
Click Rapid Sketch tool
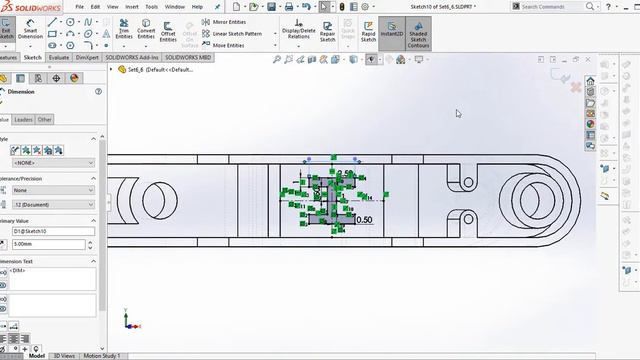[x=368, y=31]
